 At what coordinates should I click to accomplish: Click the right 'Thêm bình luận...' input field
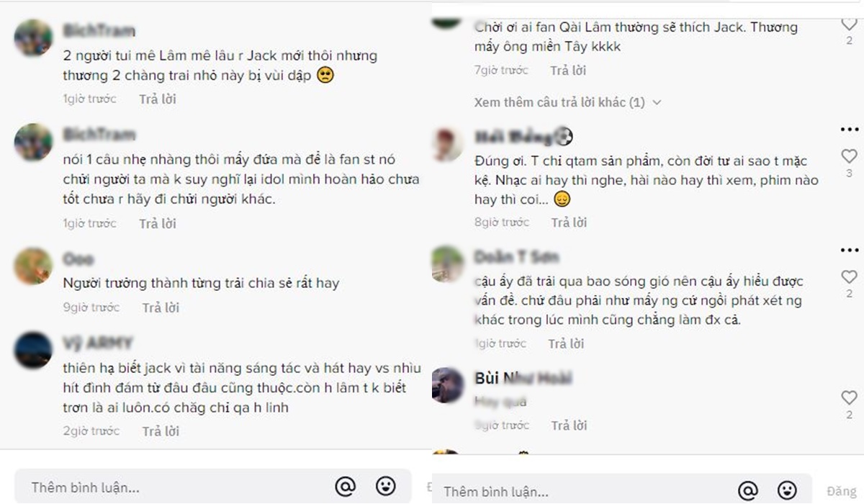583,491
